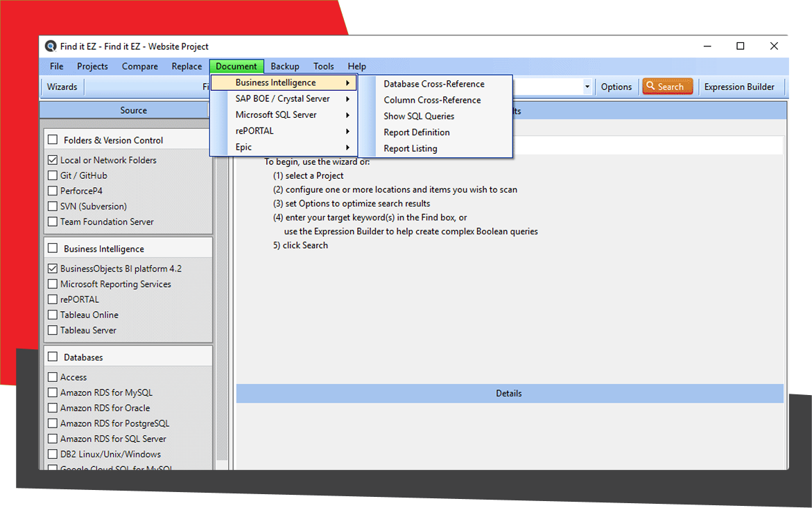This screenshot has width=812, height=508.
Task: Enable Amazon RDS for SQL Server checkbox
Action: pyautogui.click(x=53, y=439)
